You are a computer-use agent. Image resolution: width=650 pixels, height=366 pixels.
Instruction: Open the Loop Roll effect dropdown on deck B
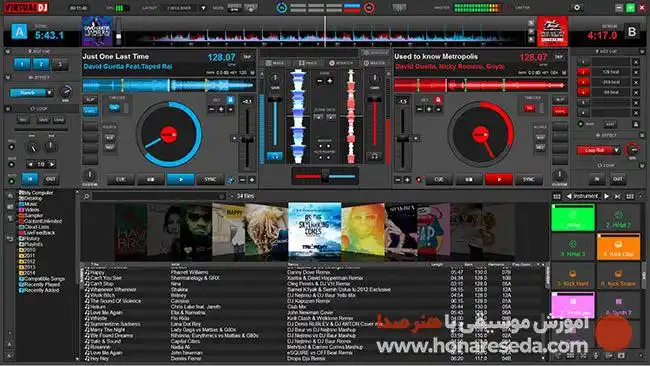click(616, 150)
